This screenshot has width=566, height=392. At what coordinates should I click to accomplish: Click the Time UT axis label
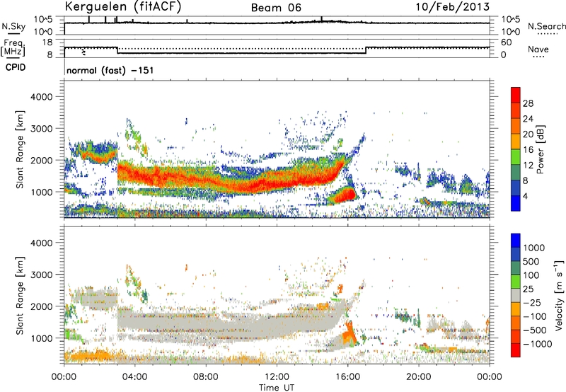(277, 388)
